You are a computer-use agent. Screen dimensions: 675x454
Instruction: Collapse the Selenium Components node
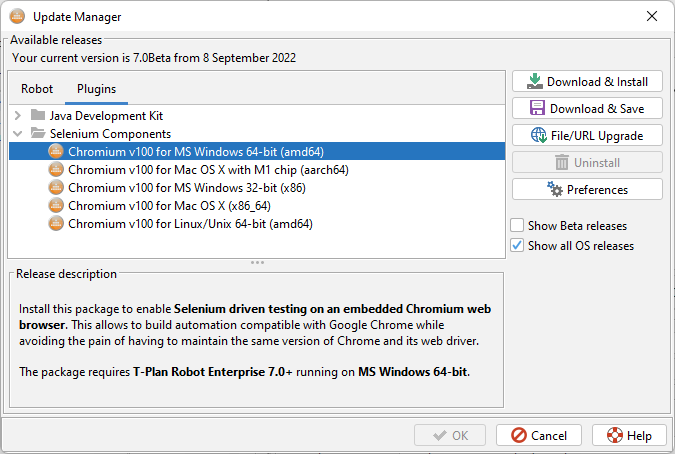pyautogui.click(x=18, y=134)
